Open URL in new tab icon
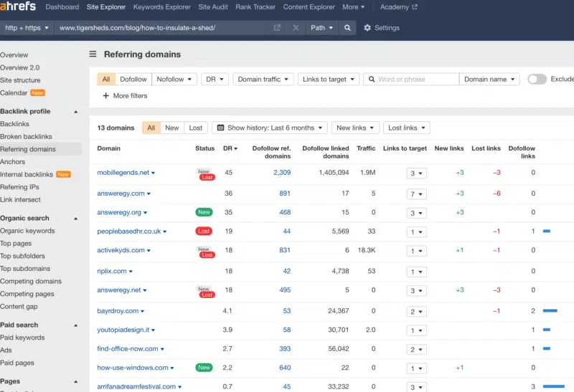This screenshot has width=574, height=392. pyautogui.click(x=277, y=28)
